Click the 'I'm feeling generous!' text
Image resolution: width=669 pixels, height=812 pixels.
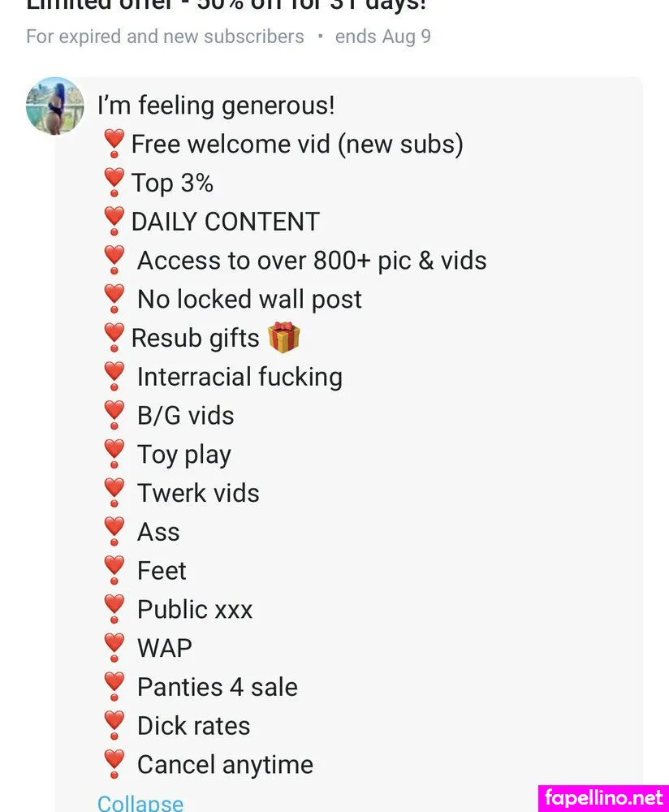point(216,106)
